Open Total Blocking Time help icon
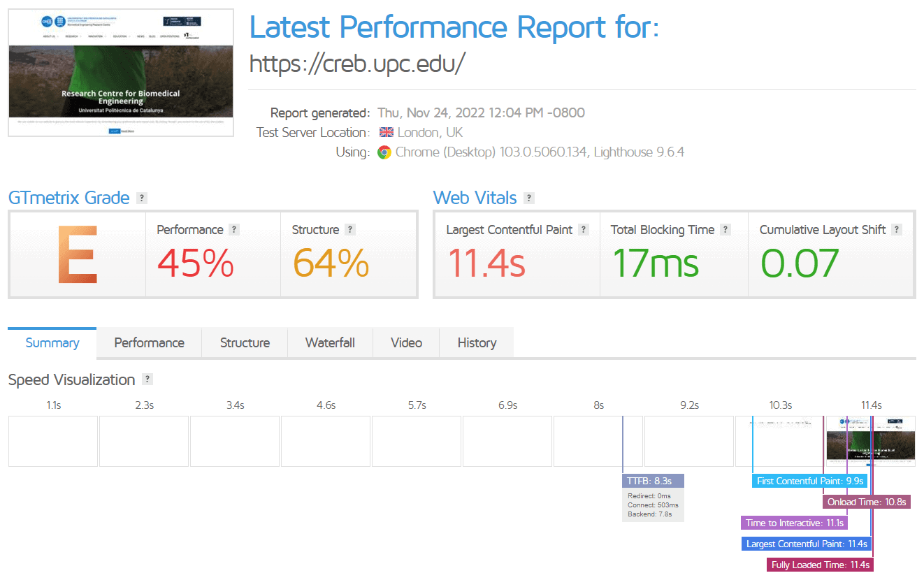 click(x=726, y=230)
